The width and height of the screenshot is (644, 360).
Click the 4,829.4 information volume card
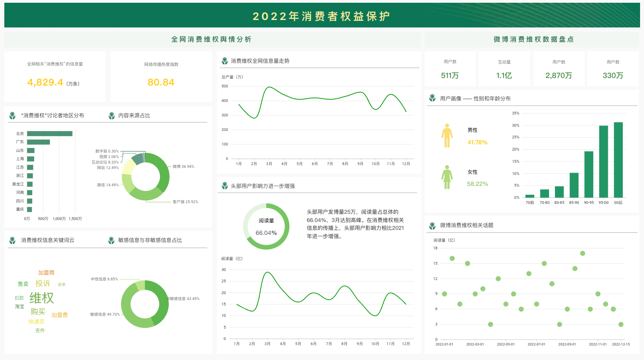click(x=55, y=76)
